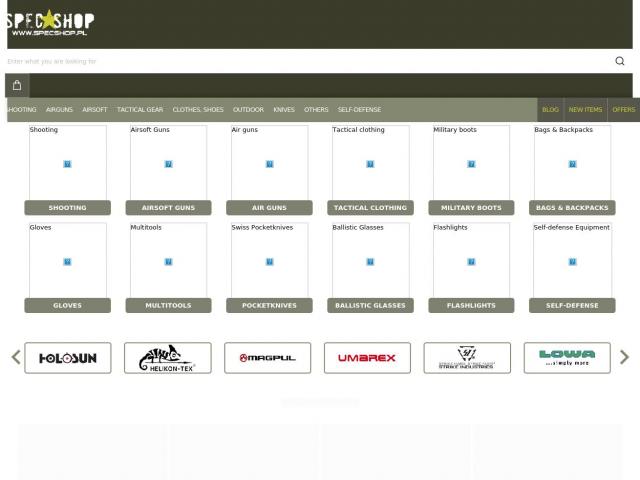Image resolution: width=640 pixels, height=480 pixels.
Task: Select the Helikon-Tex brand logo
Action: coord(168,358)
